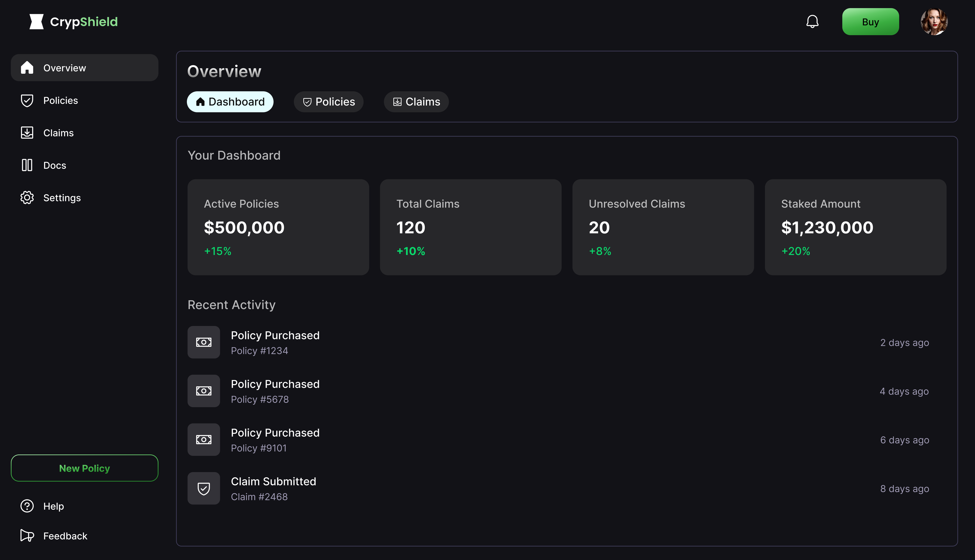Open the Active Policies stat card
Image resolution: width=975 pixels, height=560 pixels.
(x=278, y=227)
